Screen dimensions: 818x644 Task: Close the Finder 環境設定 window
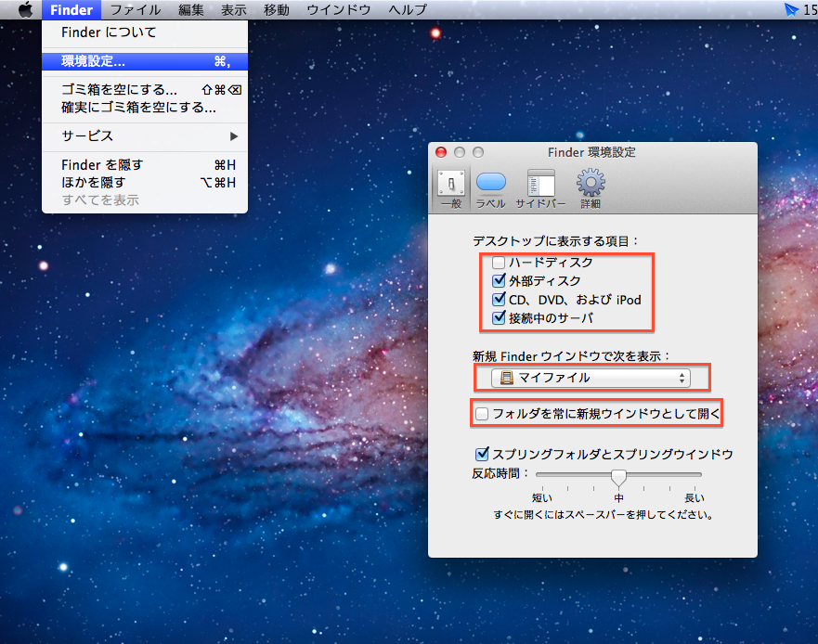pos(441,152)
